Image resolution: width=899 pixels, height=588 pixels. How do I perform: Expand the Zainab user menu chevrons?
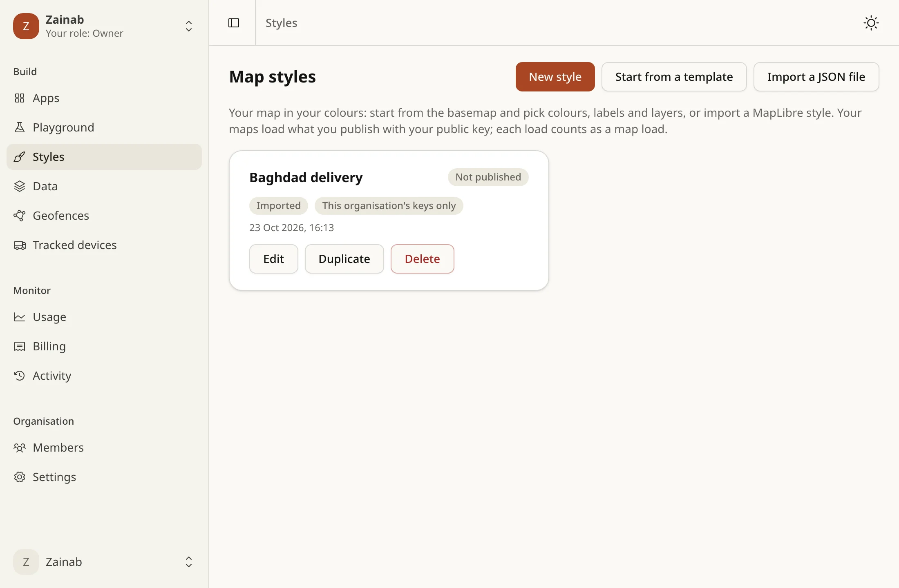coord(189,562)
